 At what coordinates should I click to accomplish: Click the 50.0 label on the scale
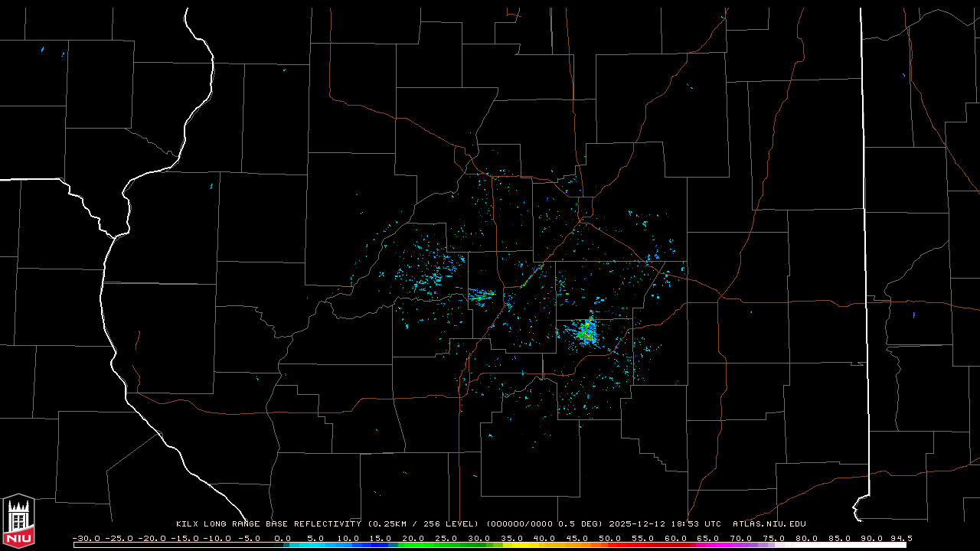pyautogui.click(x=609, y=538)
